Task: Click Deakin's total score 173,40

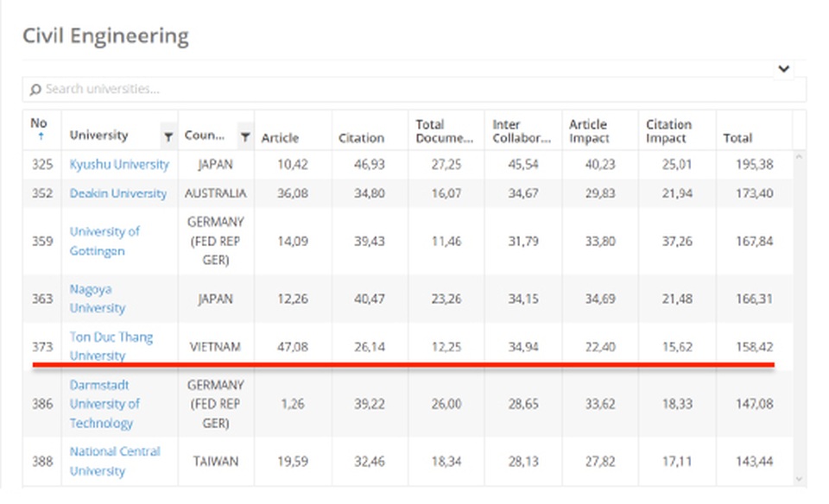Action: 755,193
